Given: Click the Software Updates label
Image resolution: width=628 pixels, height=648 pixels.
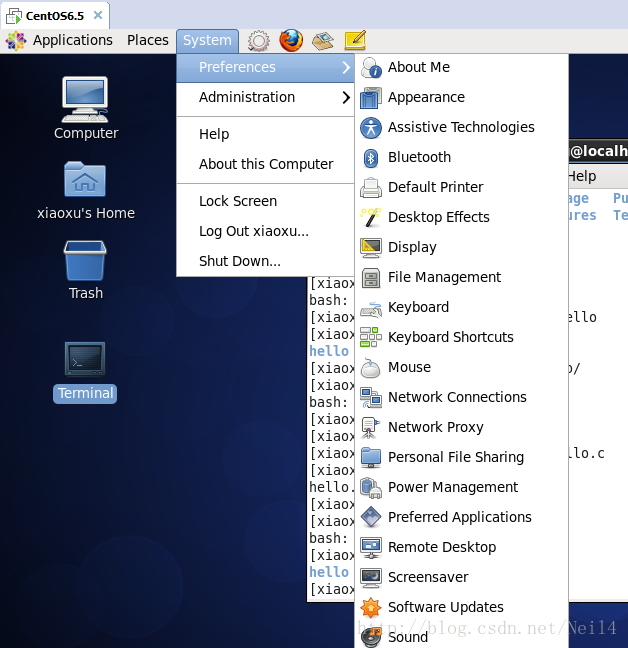Looking at the screenshot, I should click(x=446, y=608).
